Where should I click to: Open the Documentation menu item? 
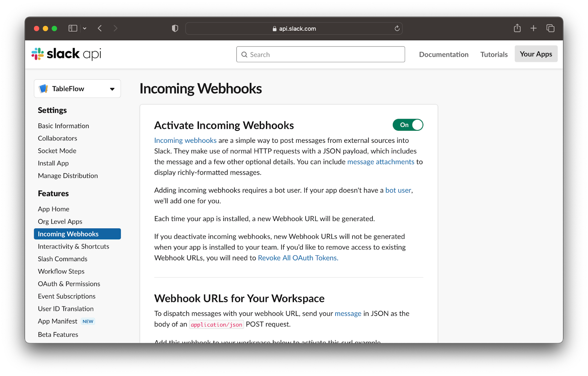[x=444, y=54]
